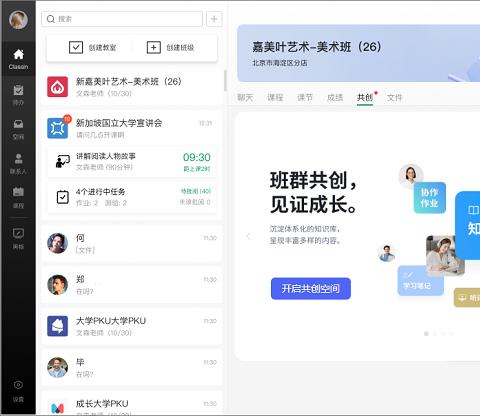Click 毕's contact avatar
The image size is (480, 416).
(57, 367)
